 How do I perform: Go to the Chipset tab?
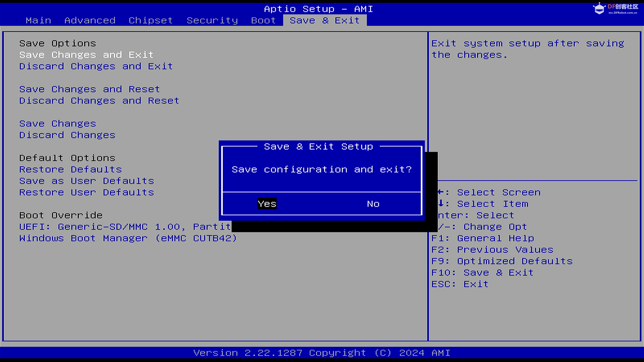(x=151, y=20)
